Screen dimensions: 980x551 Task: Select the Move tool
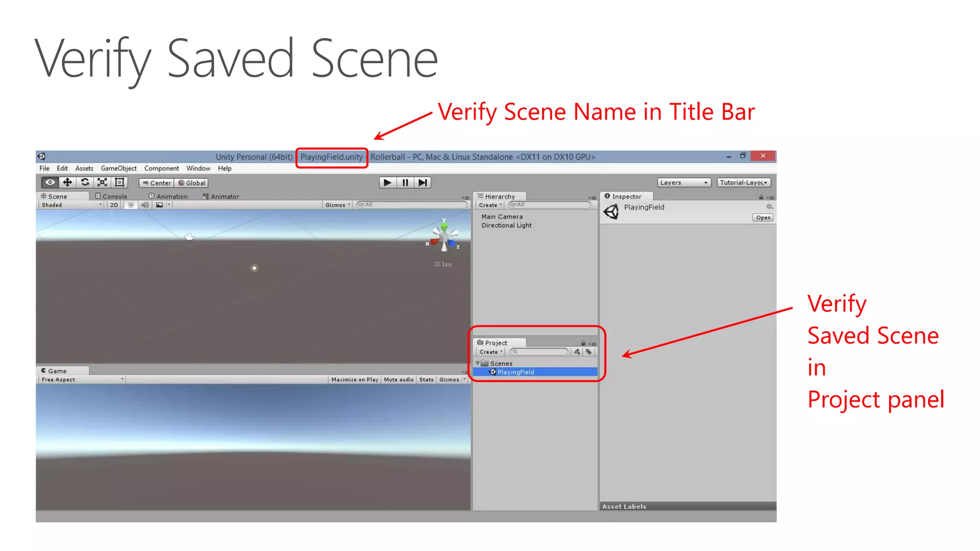point(67,182)
